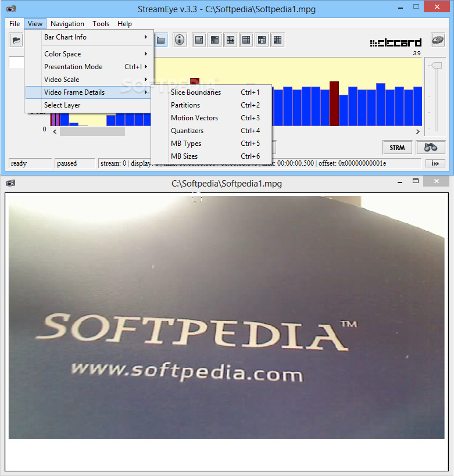The image size is (454, 476).
Task: Open the File menu
Action: pos(15,24)
